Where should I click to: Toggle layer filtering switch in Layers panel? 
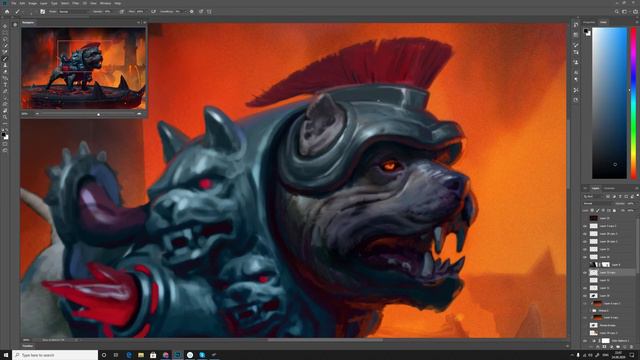pyautogui.click(x=638, y=196)
